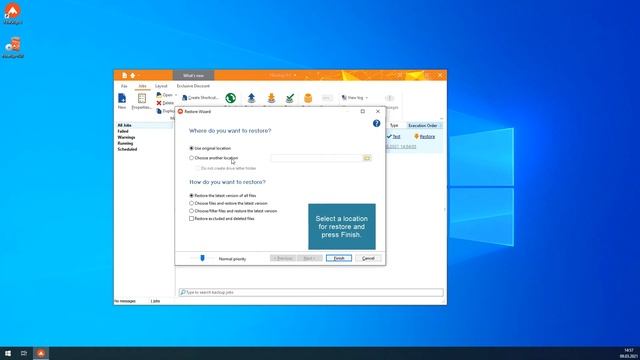Click the Open icon in the ribbon
The height and width of the screenshot is (360, 640).
(x=159, y=95)
